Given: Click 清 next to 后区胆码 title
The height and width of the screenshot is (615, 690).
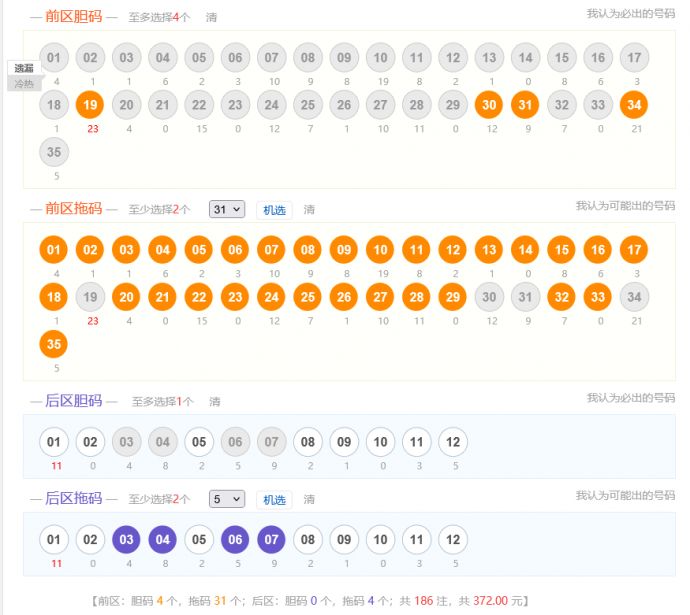Looking at the screenshot, I should point(215,402).
